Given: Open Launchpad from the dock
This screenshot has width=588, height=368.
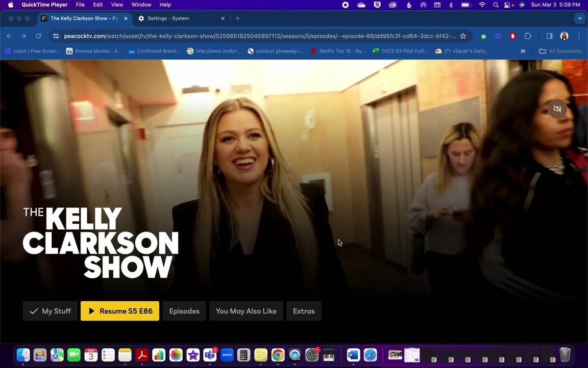Looking at the screenshot, I should coord(40,355).
